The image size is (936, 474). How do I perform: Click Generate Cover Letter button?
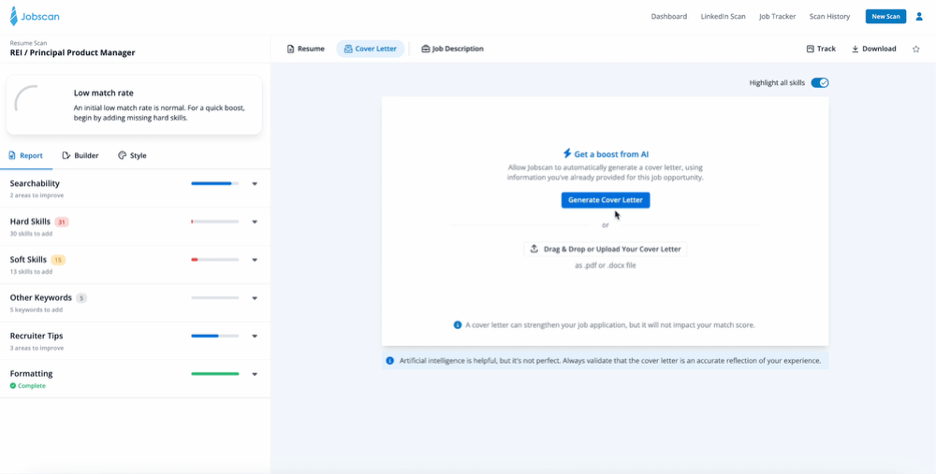(605, 200)
